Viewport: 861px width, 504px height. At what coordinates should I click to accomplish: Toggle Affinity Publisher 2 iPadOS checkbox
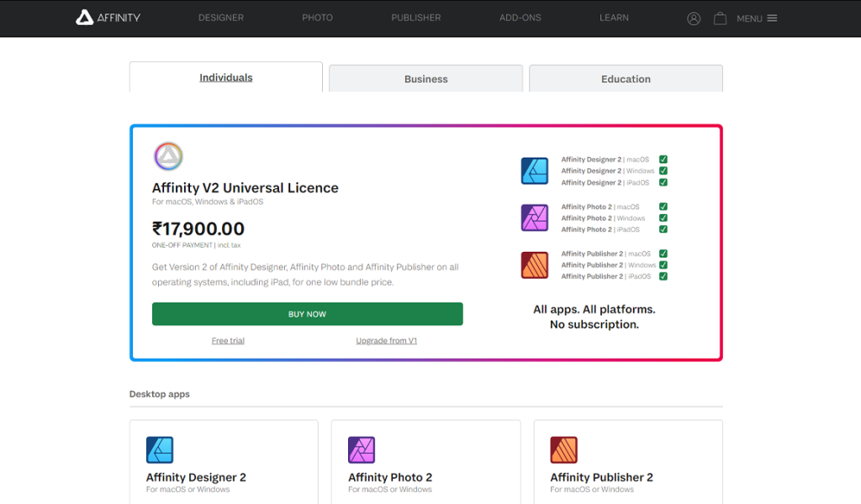[663, 276]
